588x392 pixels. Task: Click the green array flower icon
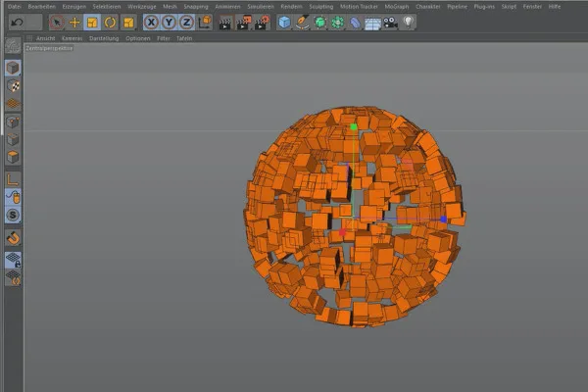[x=337, y=23]
